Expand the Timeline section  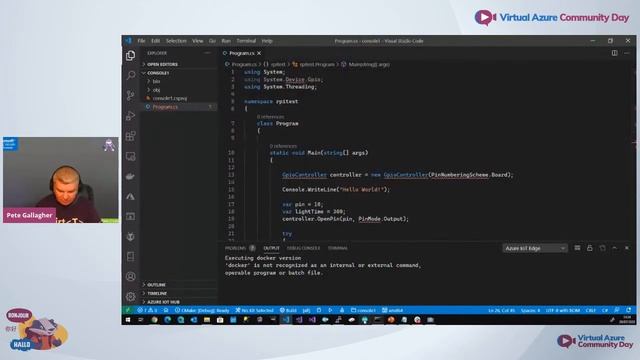pyautogui.click(x=179, y=293)
